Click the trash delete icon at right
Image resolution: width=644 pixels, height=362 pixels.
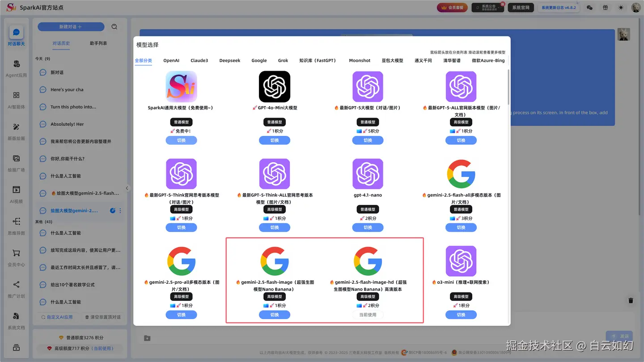(631, 300)
